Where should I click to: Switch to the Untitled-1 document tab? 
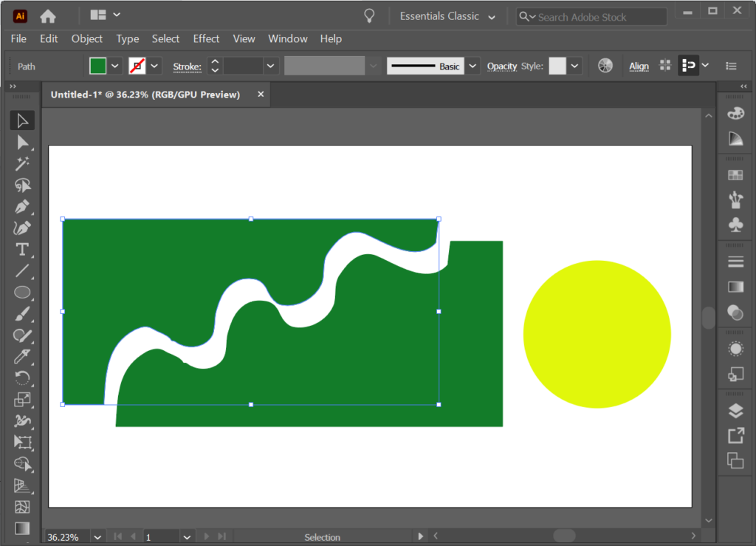(148, 94)
